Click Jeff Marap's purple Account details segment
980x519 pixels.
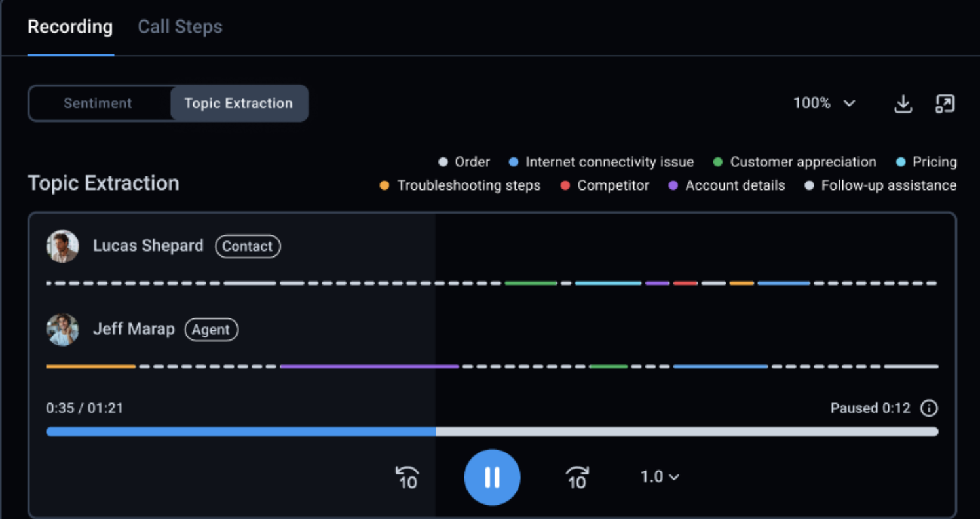pos(369,366)
